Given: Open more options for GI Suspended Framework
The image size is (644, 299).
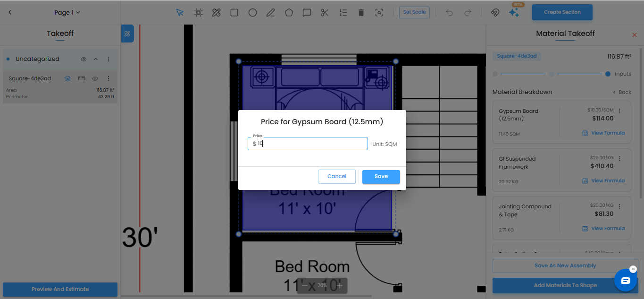Looking at the screenshot, I should pyautogui.click(x=619, y=159).
